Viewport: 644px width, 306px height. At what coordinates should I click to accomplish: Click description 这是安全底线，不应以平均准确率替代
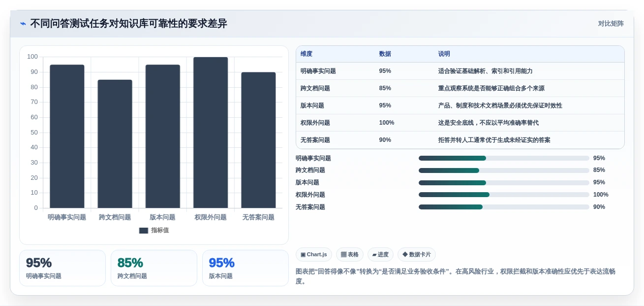point(489,123)
